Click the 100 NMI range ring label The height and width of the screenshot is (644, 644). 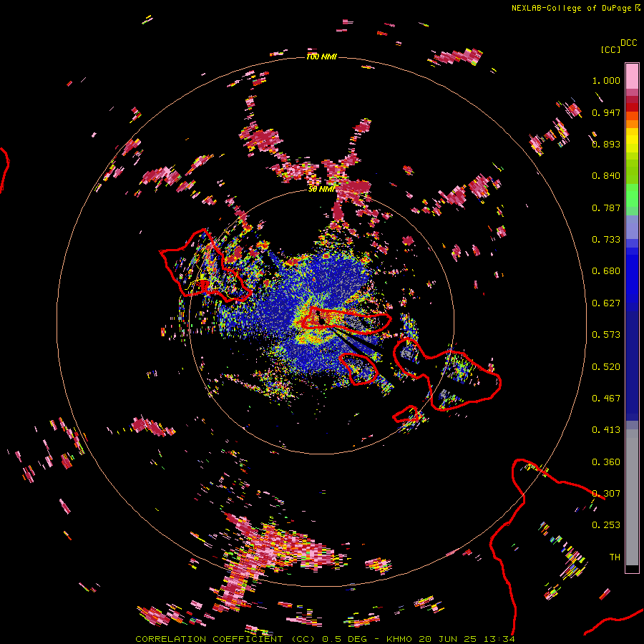click(321, 57)
